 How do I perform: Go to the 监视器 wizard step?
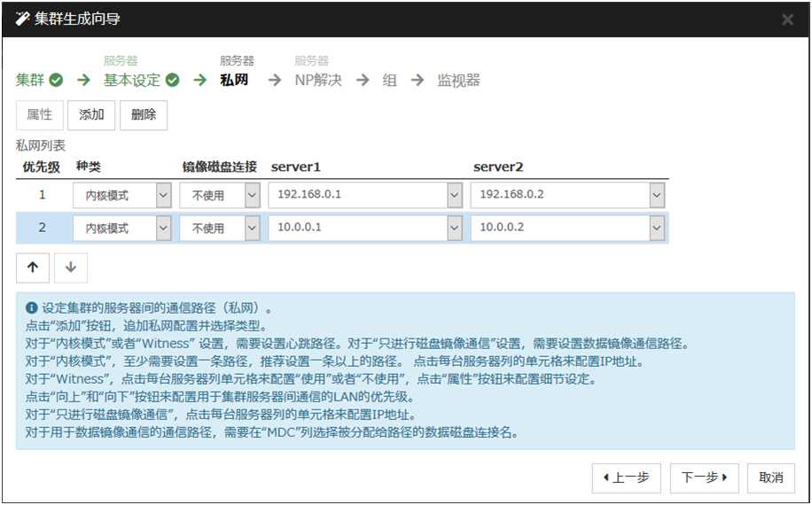tap(458, 81)
